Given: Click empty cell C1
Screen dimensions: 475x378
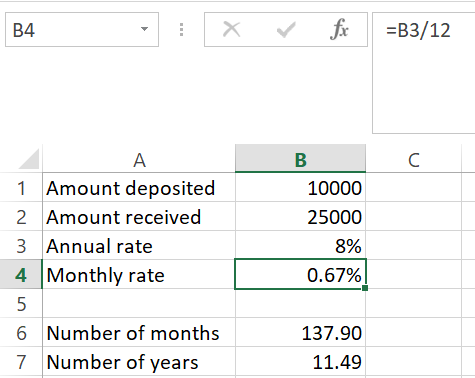Looking at the screenshot, I should tap(414, 187).
